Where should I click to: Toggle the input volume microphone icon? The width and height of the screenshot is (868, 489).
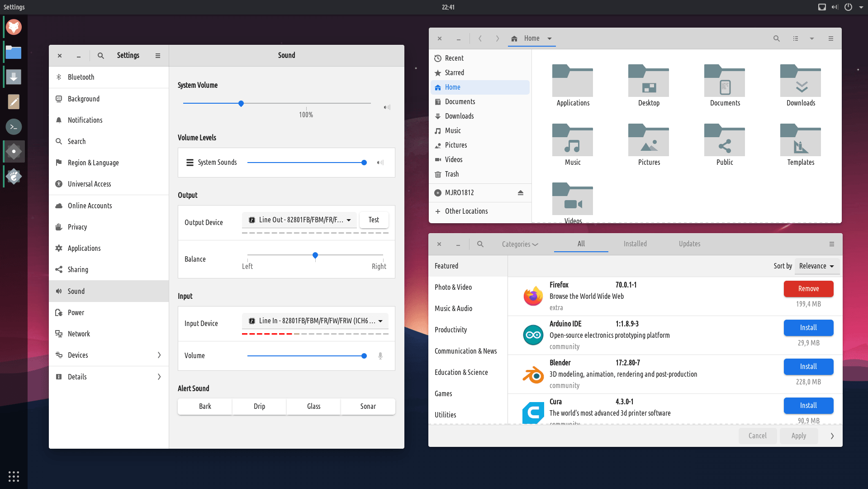coord(380,356)
